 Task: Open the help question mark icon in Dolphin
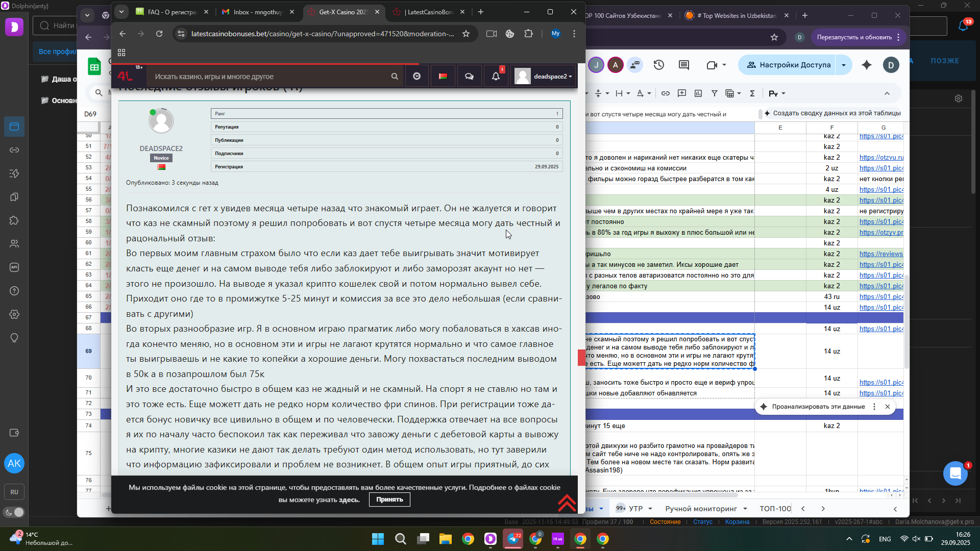[14, 291]
